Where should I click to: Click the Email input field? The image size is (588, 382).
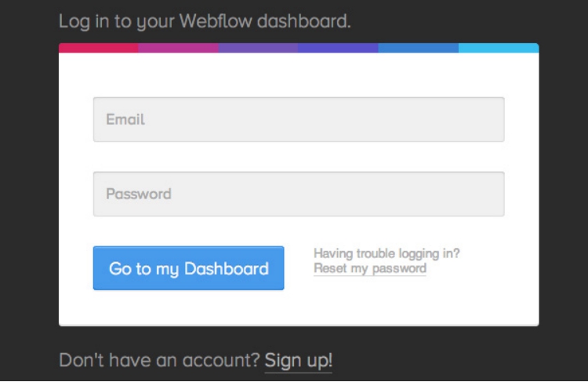point(298,119)
